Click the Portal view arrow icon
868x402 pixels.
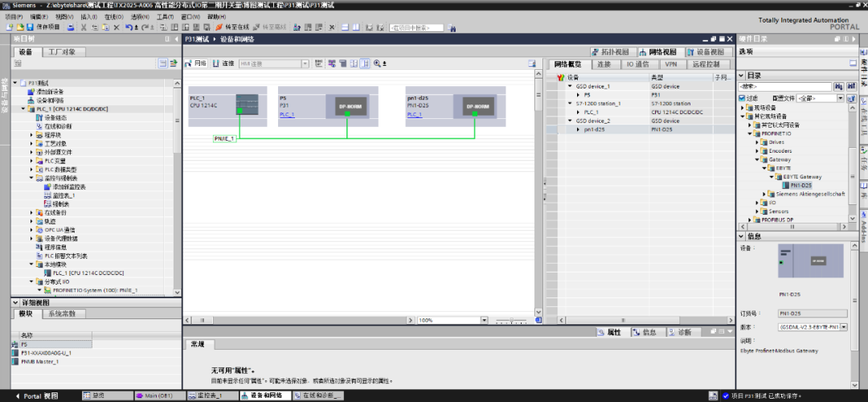pyautogui.click(x=18, y=396)
